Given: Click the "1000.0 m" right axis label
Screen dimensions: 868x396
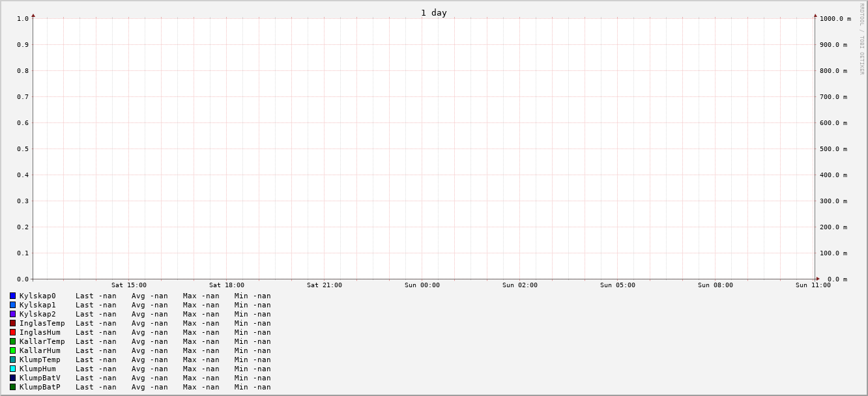Looking at the screenshot, I should click(835, 19).
